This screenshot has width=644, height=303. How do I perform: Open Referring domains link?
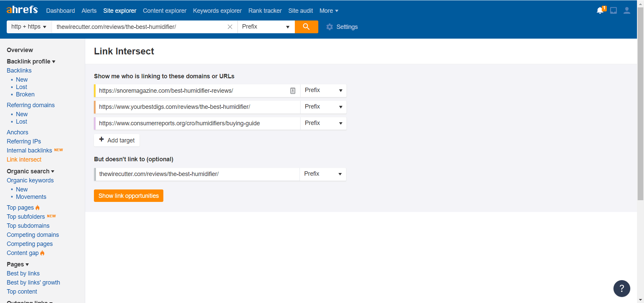pos(31,105)
